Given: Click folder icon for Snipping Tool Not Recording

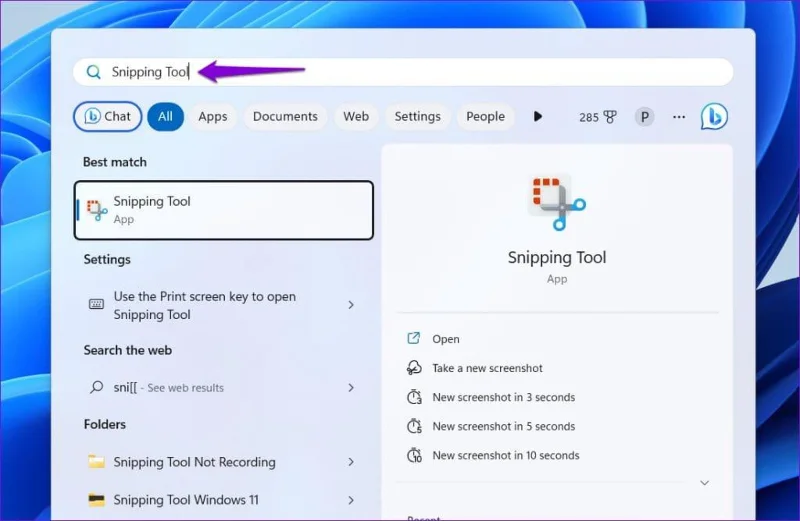Looking at the screenshot, I should pyautogui.click(x=96, y=461).
